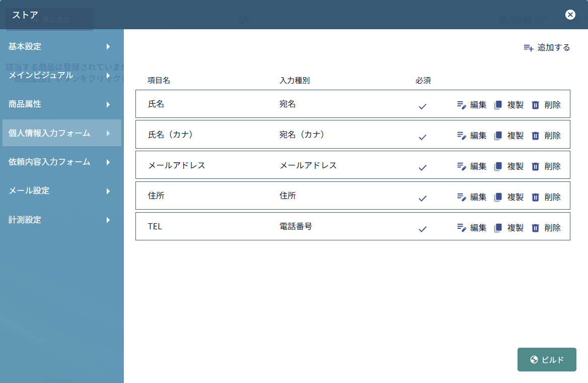The image size is (588, 383).
Task: Click the duplicate icon in the TEL row
Action: [498, 228]
